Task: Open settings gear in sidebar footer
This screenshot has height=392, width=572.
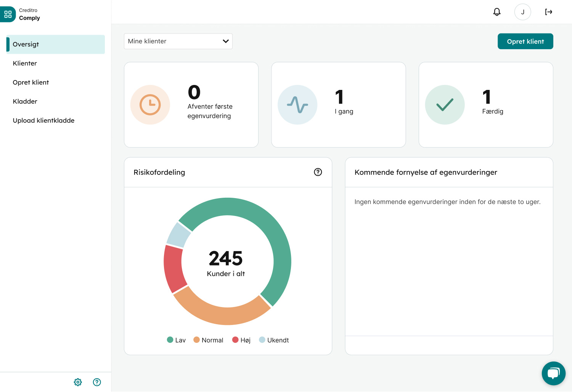Action: (78, 382)
